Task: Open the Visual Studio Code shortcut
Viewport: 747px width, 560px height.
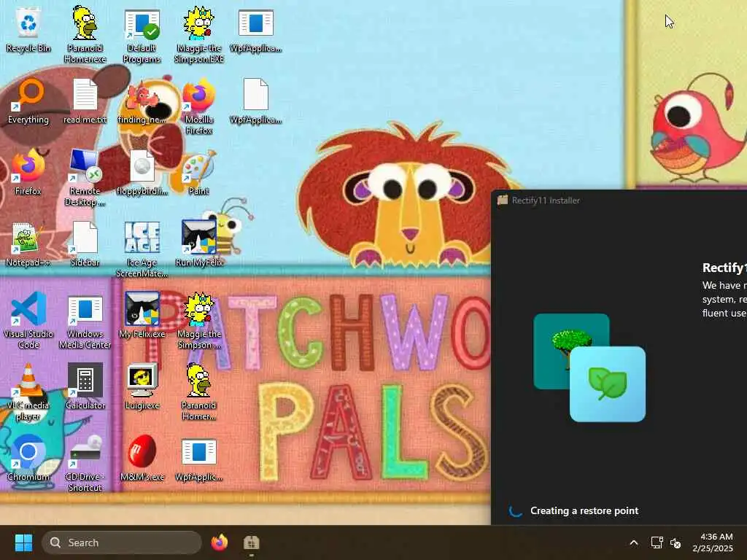Action: pos(28,321)
